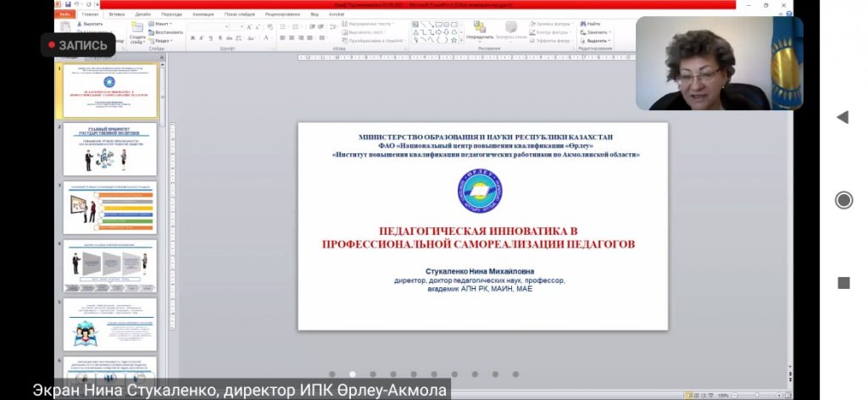Click the zoom slider handle in status bar
The width and height of the screenshot is (868, 400).
coord(757,396)
